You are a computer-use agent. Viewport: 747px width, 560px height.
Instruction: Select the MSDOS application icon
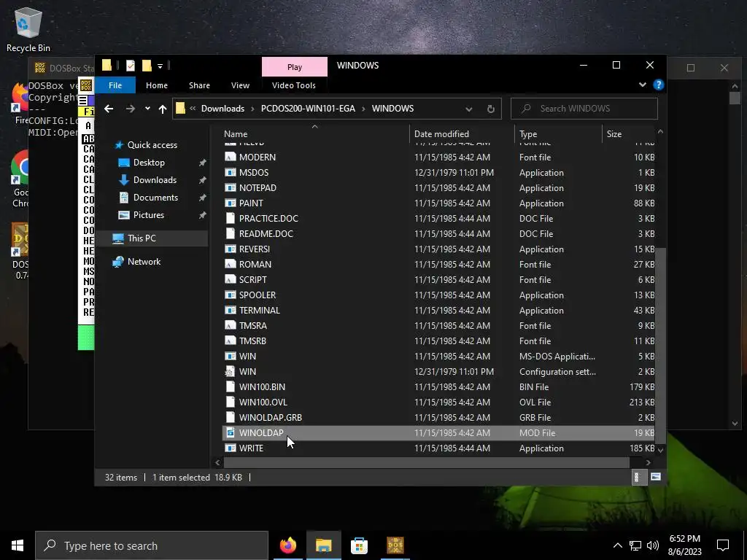click(x=230, y=172)
